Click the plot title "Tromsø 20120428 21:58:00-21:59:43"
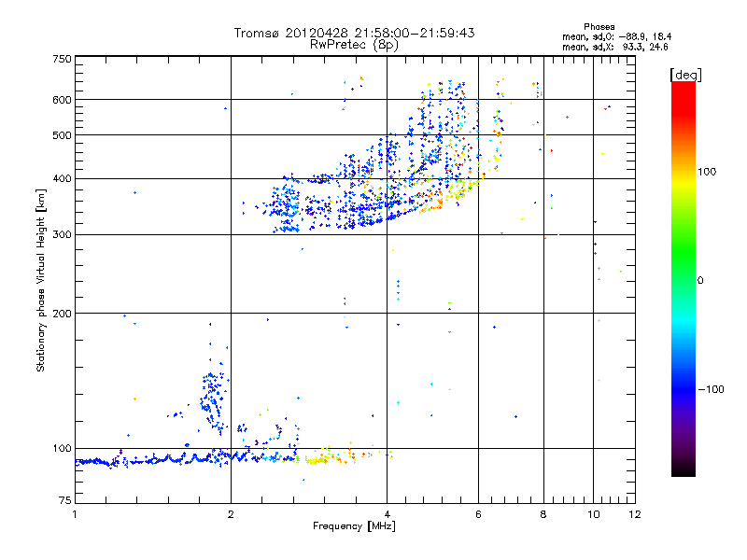This screenshot has width=747, height=560. (x=354, y=33)
